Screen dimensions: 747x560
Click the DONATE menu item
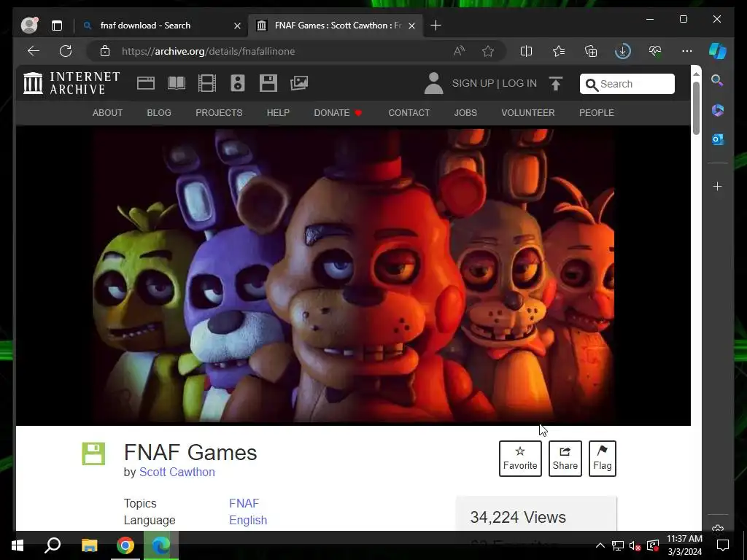click(338, 113)
